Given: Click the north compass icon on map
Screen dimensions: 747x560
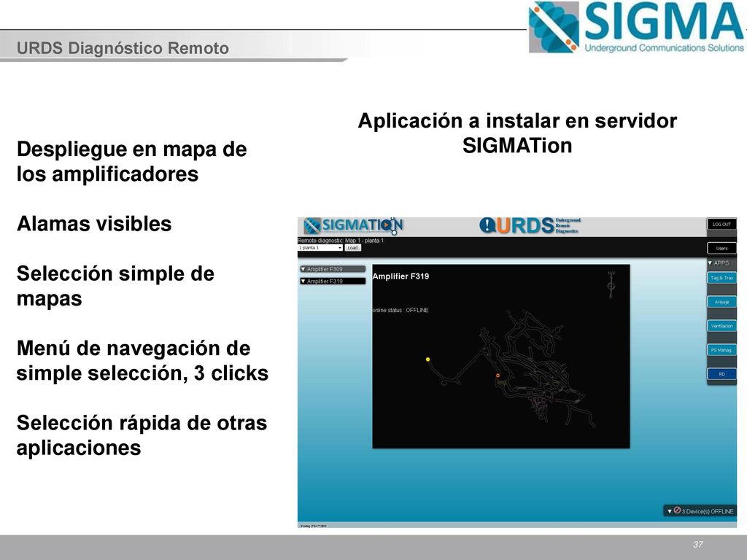Looking at the screenshot, I should click(611, 285).
